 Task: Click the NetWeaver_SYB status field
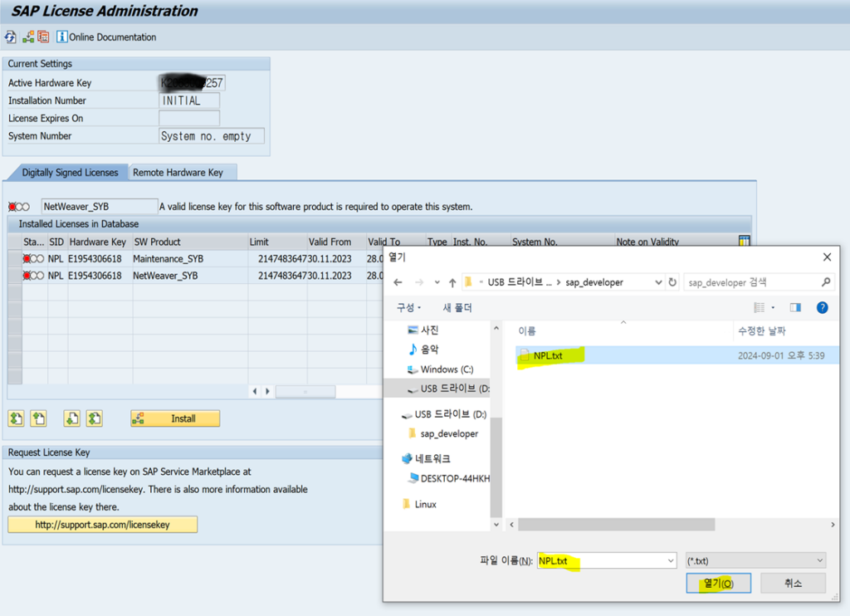pos(100,206)
